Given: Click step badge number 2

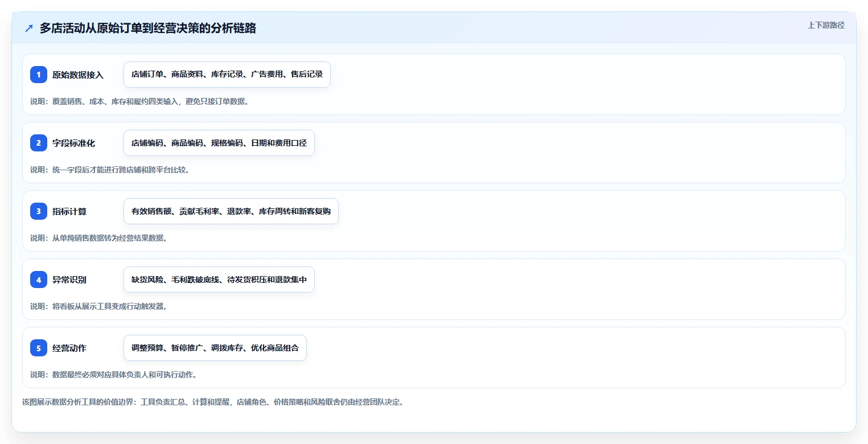Looking at the screenshot, I should coord(39,143).
